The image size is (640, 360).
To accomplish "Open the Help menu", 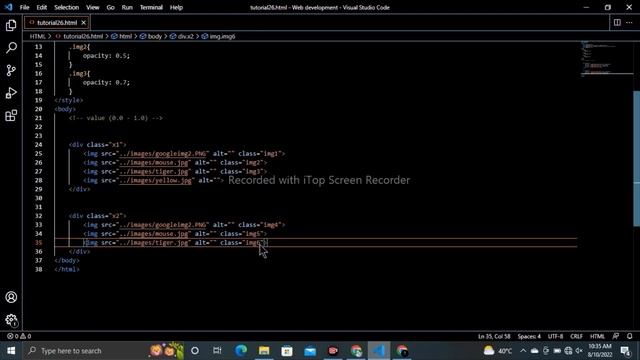I will coord(176,7).
